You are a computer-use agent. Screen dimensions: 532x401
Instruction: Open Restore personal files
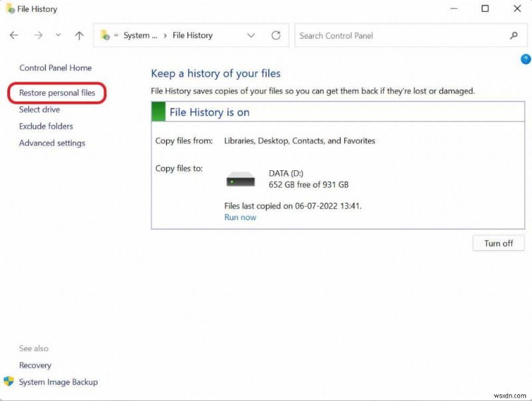[x=57, y=92]
